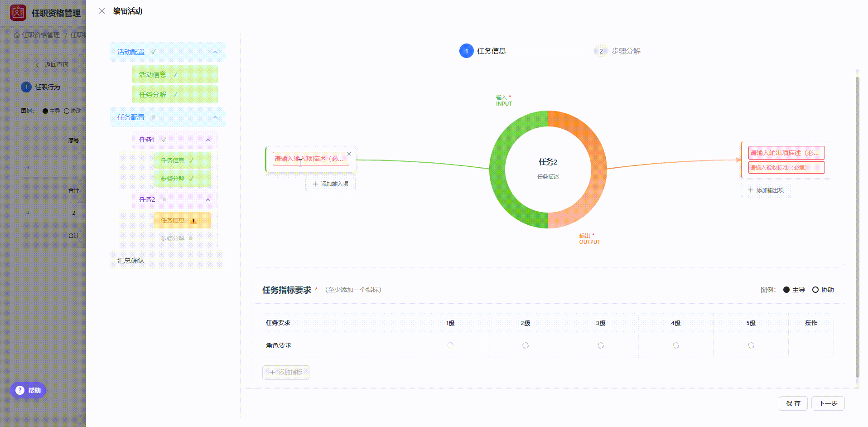Click the 任职资格管理 app logo icon
The width and height of the screenshot is (868, 427).
click(x=18, y=13)
